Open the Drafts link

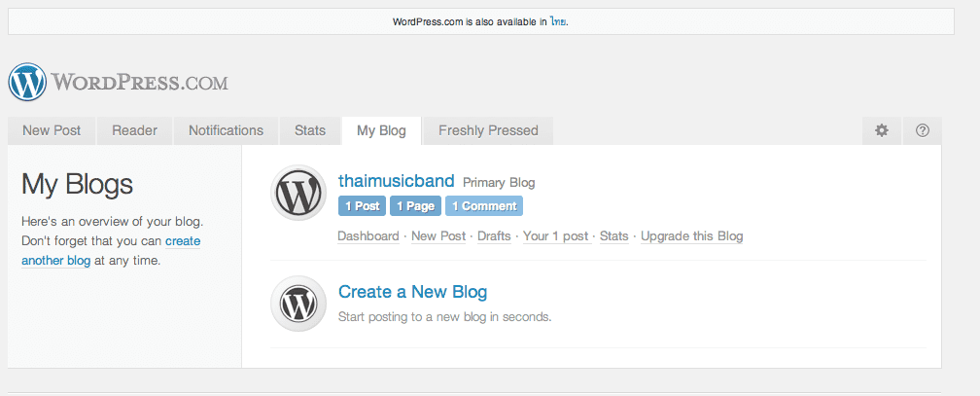click(494, 236)
